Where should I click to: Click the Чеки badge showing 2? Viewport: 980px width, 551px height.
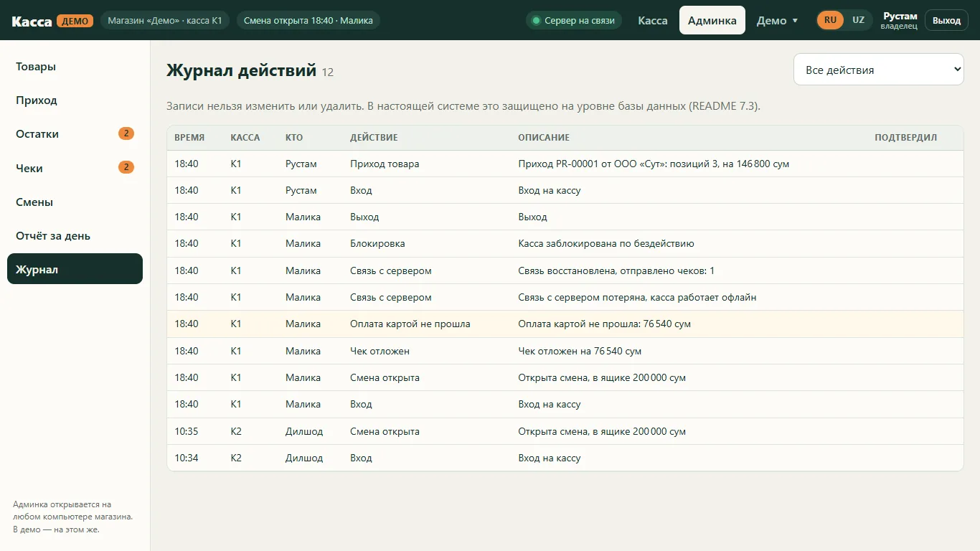pyautogui.click(x=126, y=168)
